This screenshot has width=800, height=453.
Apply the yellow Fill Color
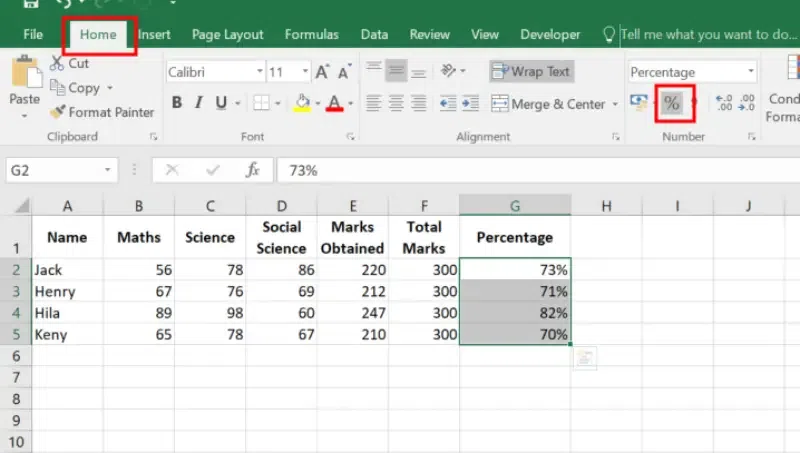click(304, 103)
